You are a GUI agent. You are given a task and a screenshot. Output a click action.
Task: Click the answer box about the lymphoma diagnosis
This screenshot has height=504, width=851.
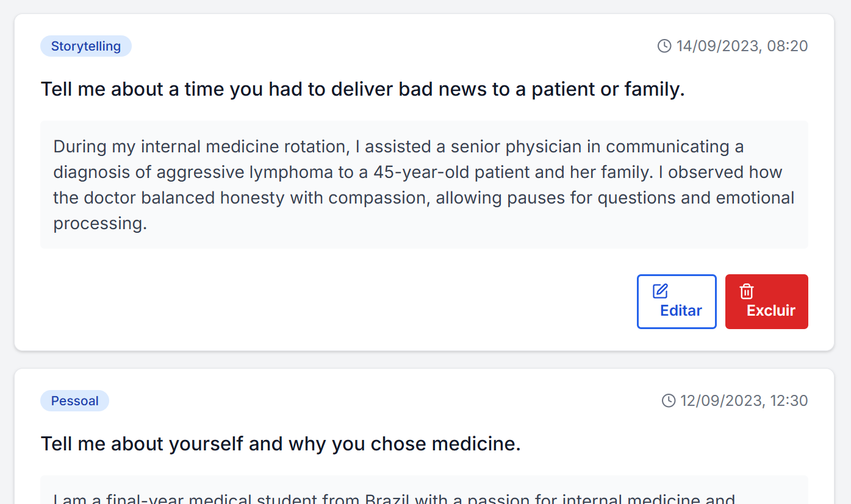tap(424, 185)
